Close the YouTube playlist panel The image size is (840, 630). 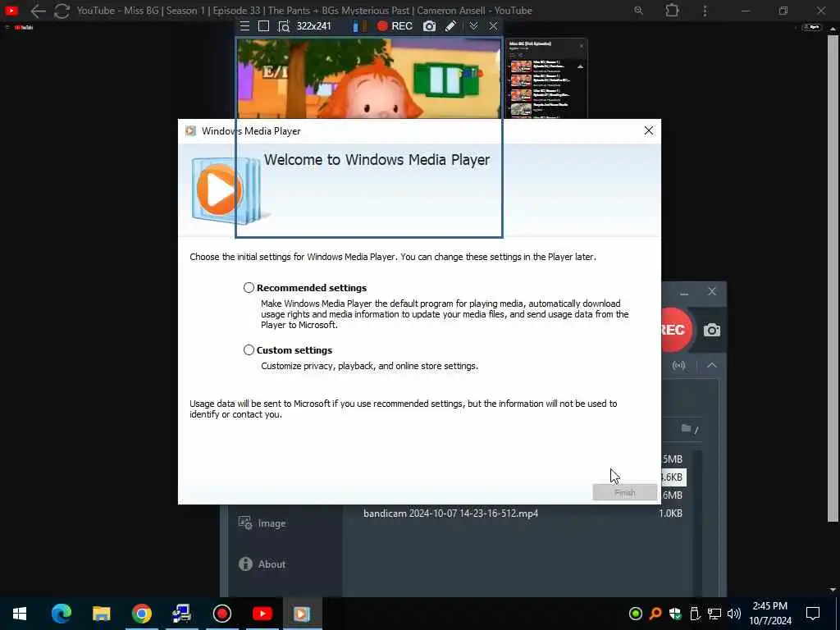click(582, 46)
